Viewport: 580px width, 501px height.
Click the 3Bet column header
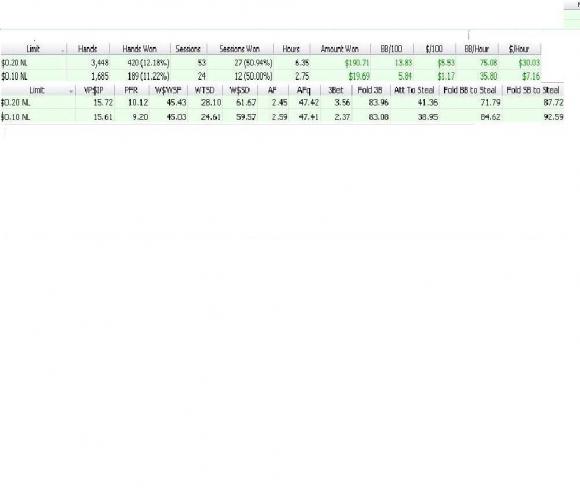tap(336, 90)
